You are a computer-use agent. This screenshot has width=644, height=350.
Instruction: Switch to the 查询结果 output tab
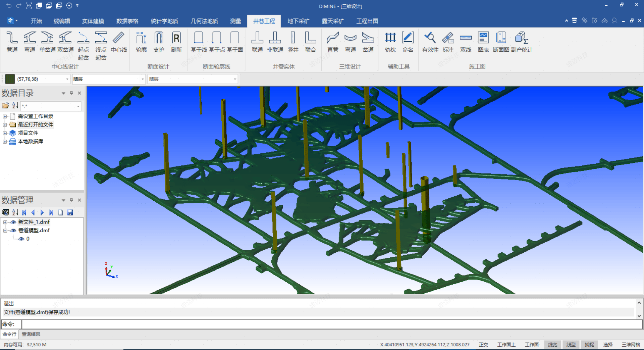[x=31, y=334]
